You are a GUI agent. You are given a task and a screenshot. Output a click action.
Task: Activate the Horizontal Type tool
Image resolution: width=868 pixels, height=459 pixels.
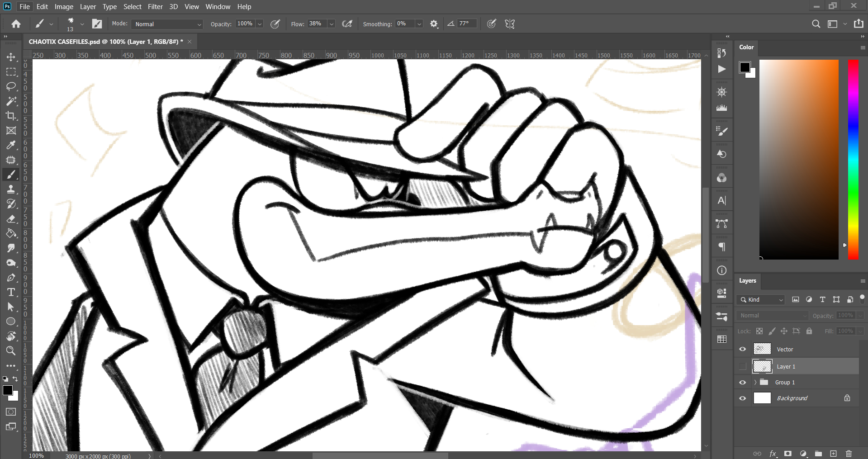[11, 292]
